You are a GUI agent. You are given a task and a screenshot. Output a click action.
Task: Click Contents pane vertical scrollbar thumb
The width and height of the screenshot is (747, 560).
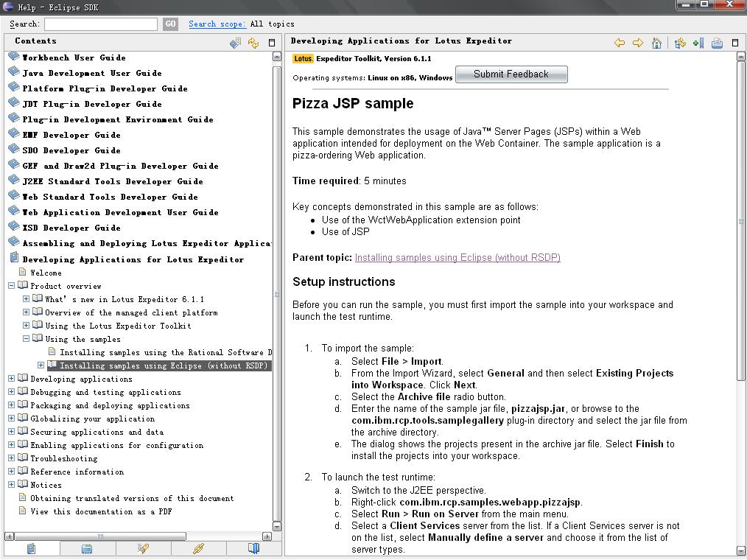277,294
